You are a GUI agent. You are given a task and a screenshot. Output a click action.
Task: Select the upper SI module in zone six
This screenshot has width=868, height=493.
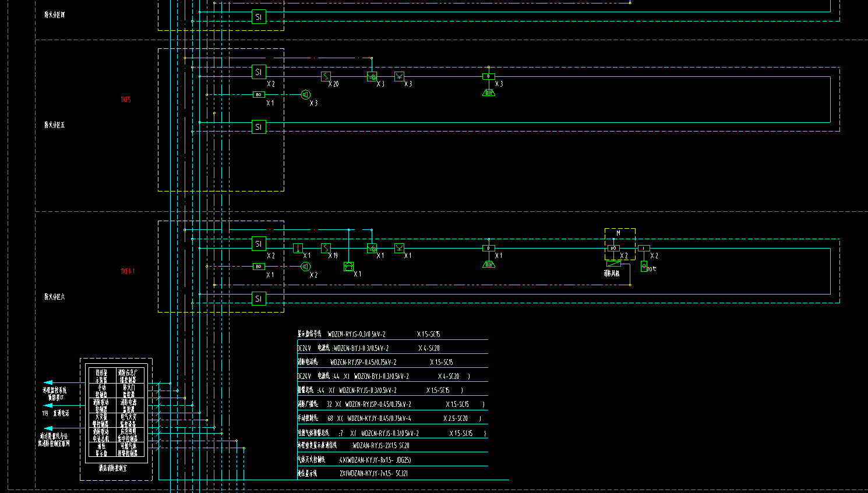click(259, 244)
